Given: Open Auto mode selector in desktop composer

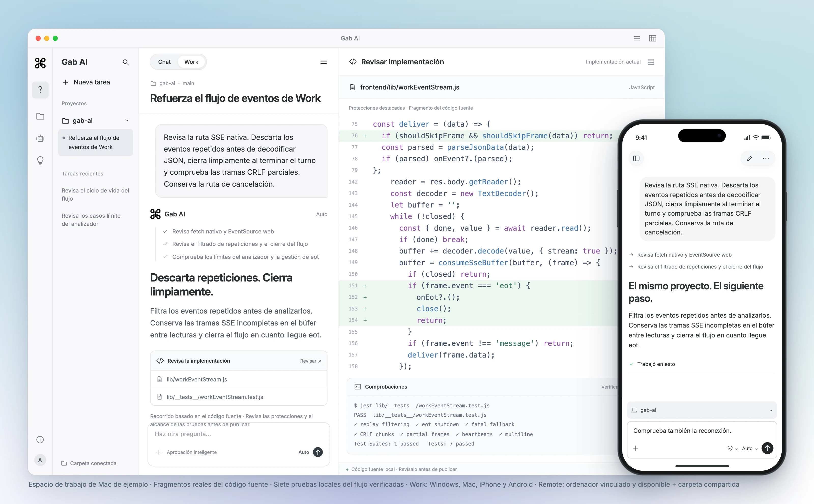Looking at the screenshot, I should 303,452.
